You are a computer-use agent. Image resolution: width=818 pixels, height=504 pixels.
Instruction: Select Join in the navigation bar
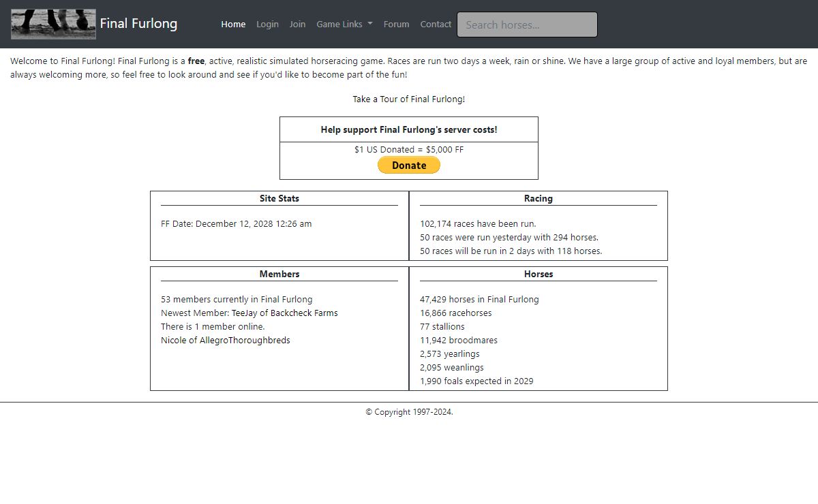(x=297, y=24)
